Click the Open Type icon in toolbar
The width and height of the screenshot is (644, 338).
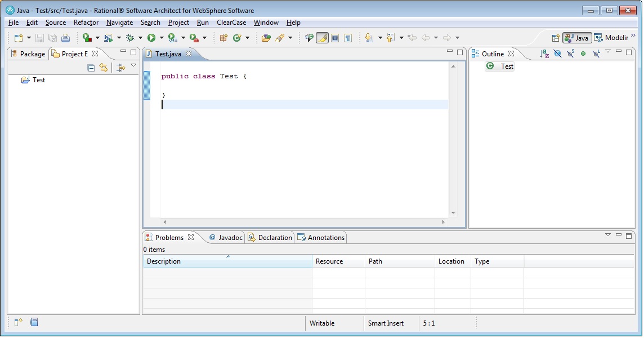point(266,38)
